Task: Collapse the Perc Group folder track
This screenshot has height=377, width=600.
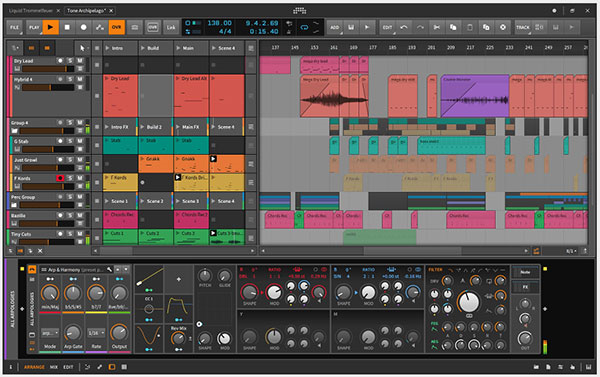Action: coord(14,205)
